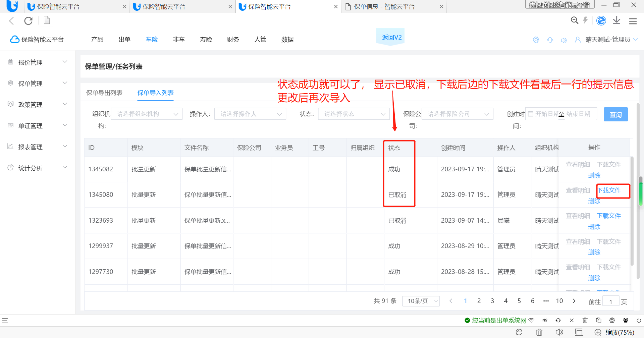Click the user avatar icon
This screenshot has width=644, height=338.
click(x=578, y=40)
